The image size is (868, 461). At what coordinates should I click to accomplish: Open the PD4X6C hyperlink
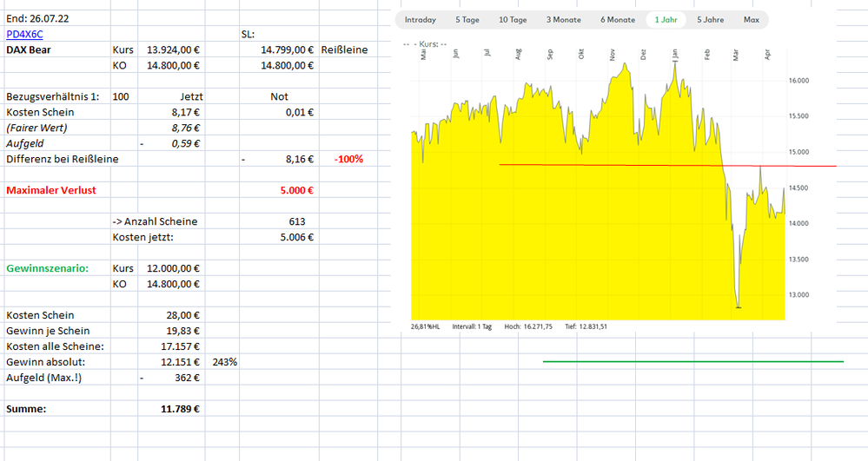click(24, 34)
